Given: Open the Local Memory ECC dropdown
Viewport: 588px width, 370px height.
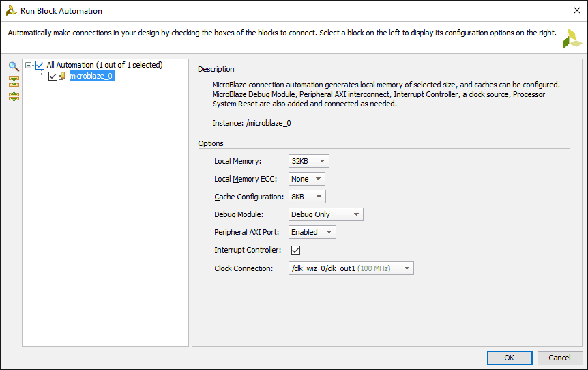Looking at the screenshot, I should [x=306, y=179].
